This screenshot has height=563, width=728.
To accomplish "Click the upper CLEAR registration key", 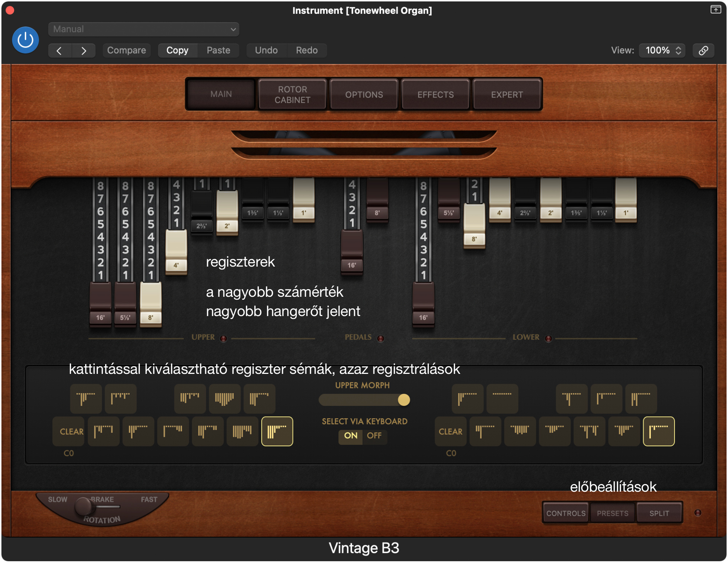I will [68, 431].
